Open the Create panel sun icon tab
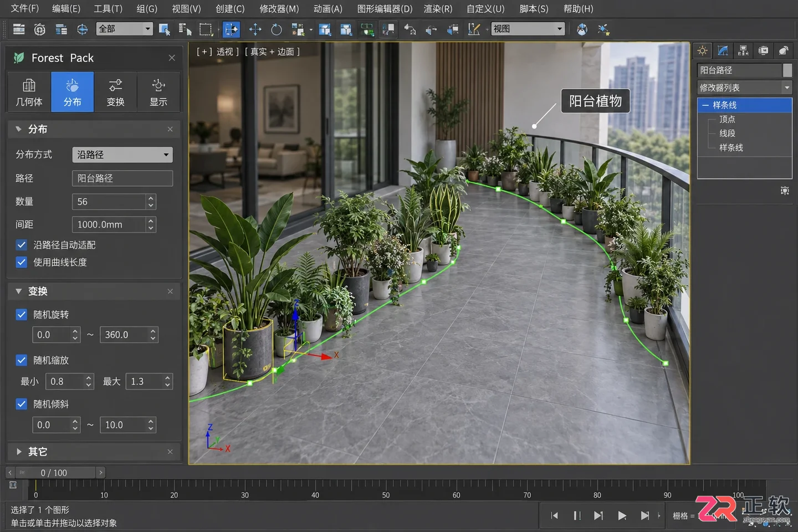The image size is (798, 532). [x=703, y=51]
